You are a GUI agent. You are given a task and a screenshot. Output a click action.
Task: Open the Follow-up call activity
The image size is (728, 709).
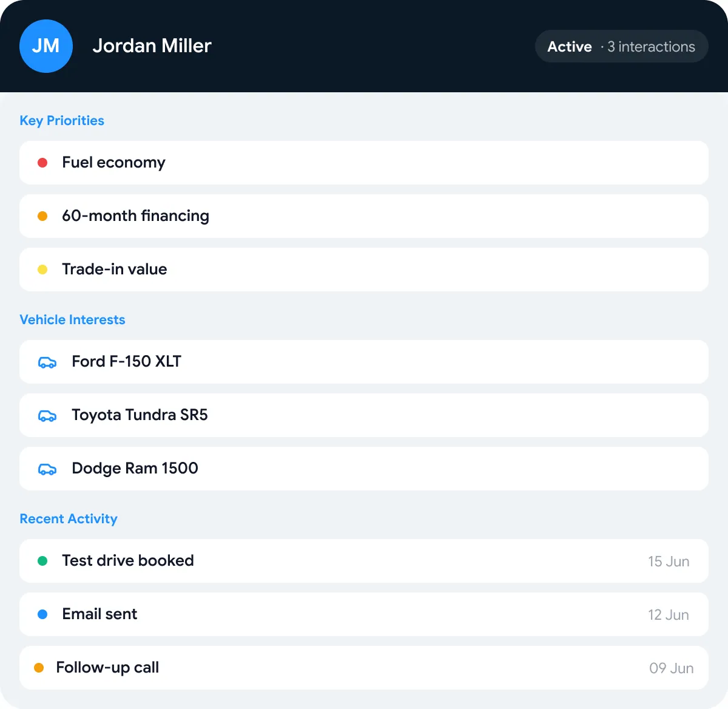point(364,668)
